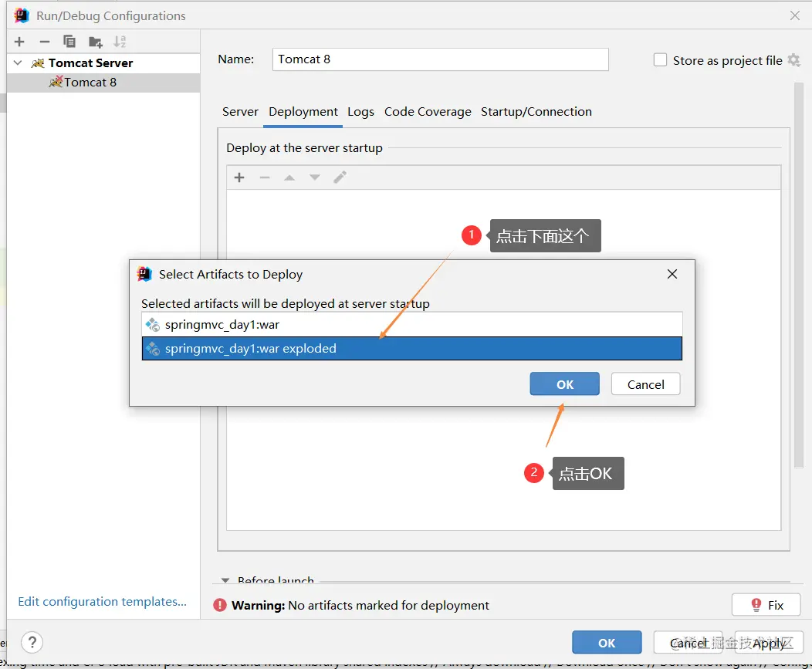Add artifact in the Deploy toolbar
This screenshot has height=669, width=812.
click(239, 177)
